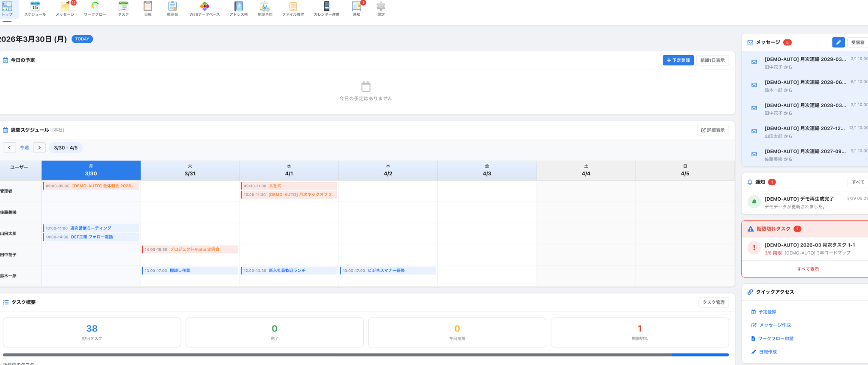Open the 日報 clipboard icon
868x365 pixels.
coord(148,6)
